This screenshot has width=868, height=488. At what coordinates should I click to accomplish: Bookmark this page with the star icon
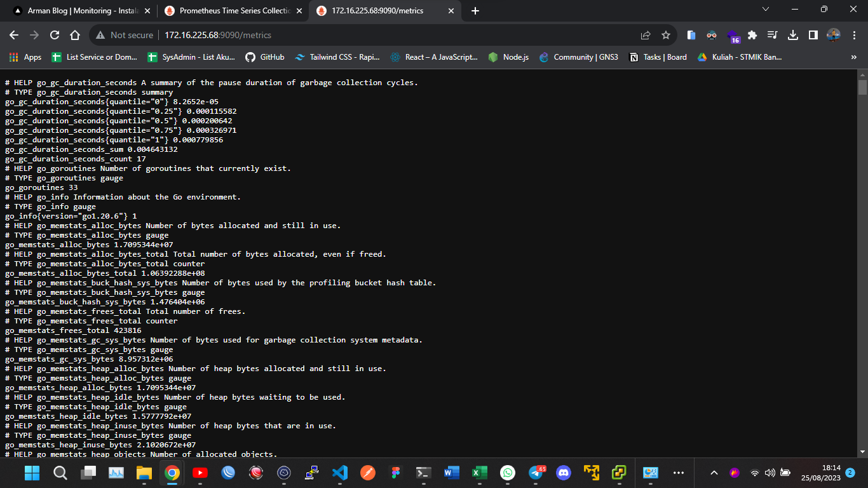click(665, 35)
